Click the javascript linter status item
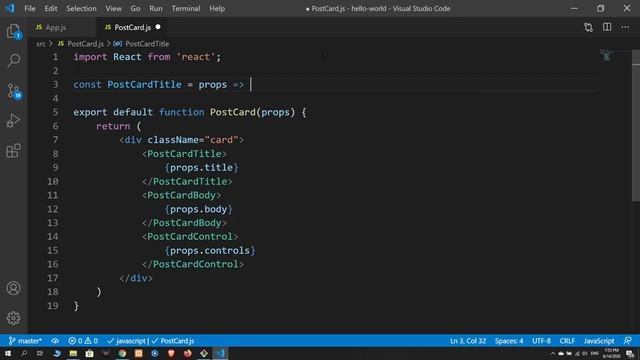Viewport: 640px width, 360px height. (x=127, y=341)
